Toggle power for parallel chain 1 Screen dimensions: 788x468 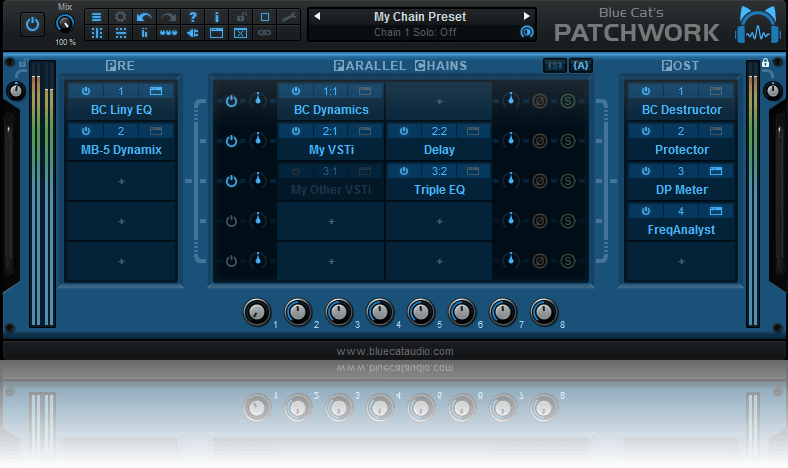231,101
